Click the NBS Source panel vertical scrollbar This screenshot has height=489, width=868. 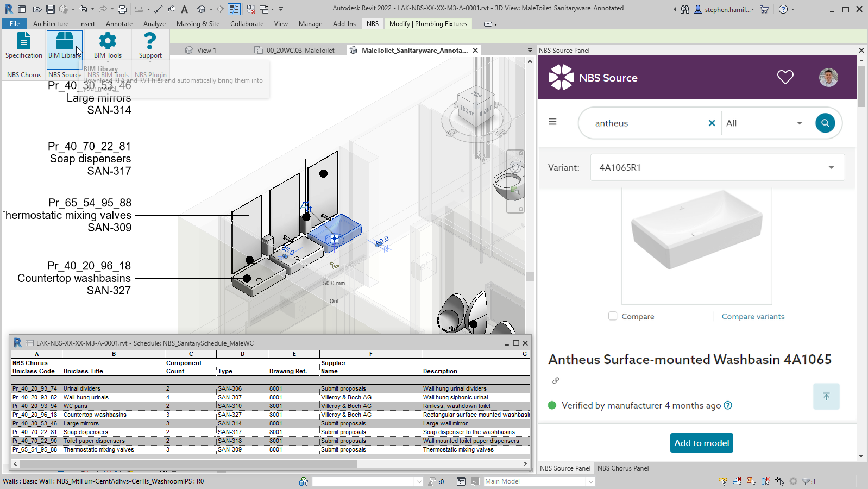tap(860, 87)
